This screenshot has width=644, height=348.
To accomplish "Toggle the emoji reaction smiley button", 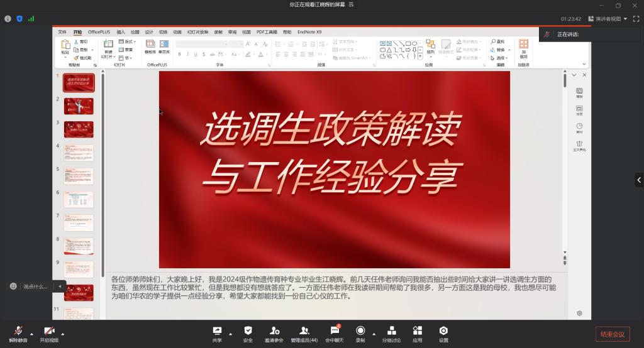I will click(13, 286).
